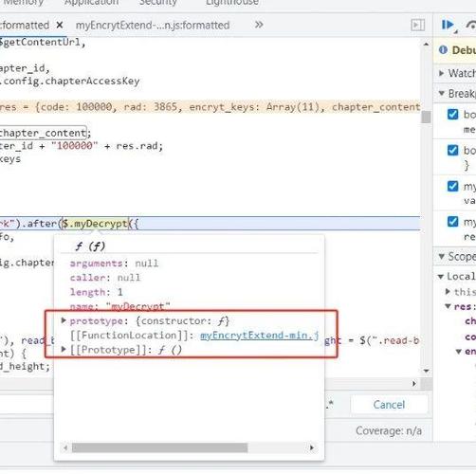Click the Cancel button
Image resolution: width=476 pixels, height=474 pixels.
pyautogui.click(x=389, y=405)
